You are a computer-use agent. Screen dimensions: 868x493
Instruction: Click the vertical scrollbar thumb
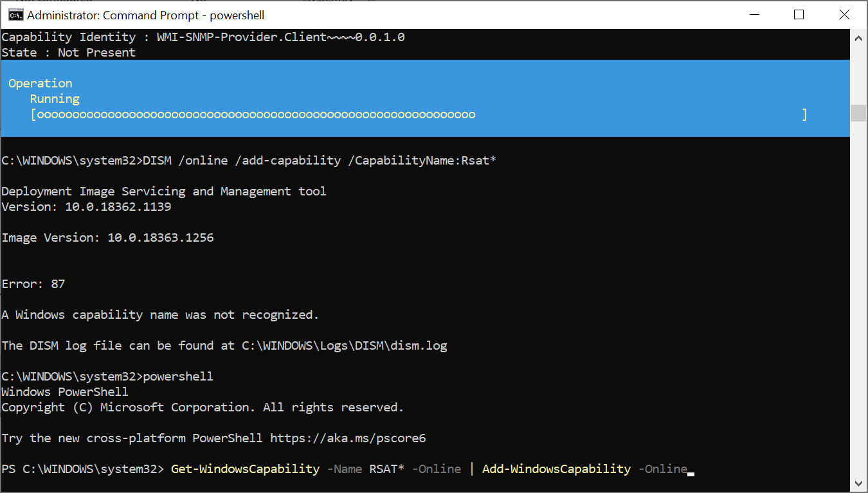[x=858, y=113]
